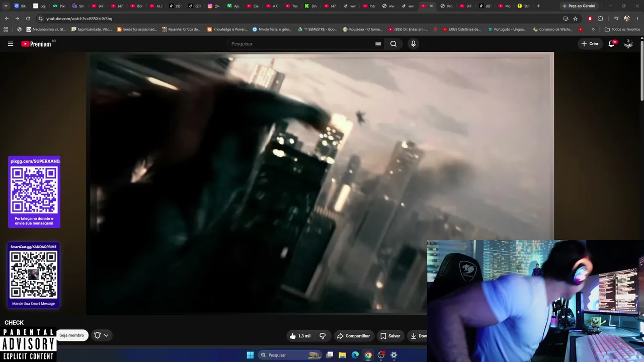
Task: Click the Chrome address bar URL
Action: [x=79, y=19]
